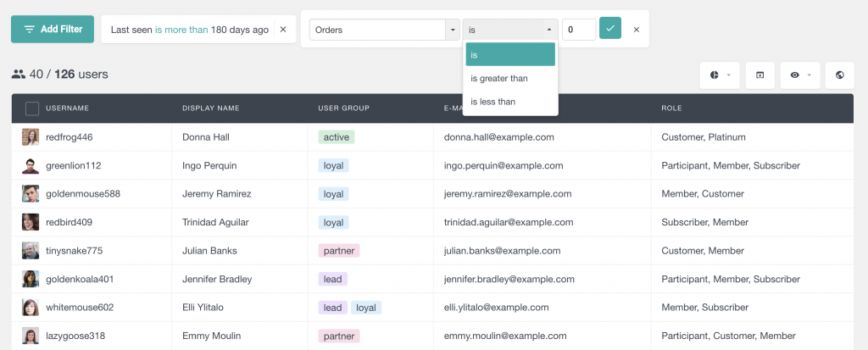Screen dimensions: 868x350
Task: Click 'lead' tag in Jennifer Bradley row
Action: (332, 279)
